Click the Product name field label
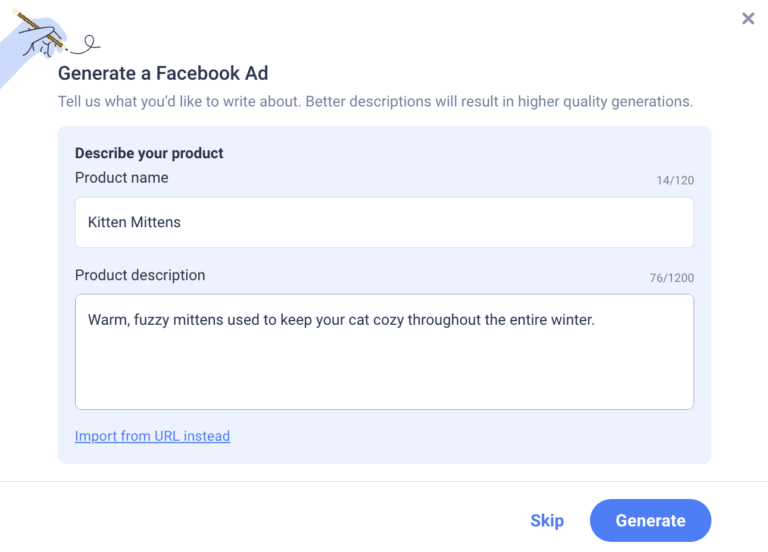The height and width of the screenshot is (552, 768). (121, 177)
